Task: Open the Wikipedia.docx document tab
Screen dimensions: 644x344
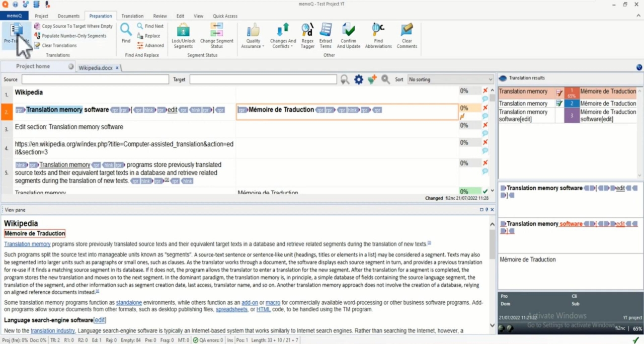Action: (x=95, y=68)
